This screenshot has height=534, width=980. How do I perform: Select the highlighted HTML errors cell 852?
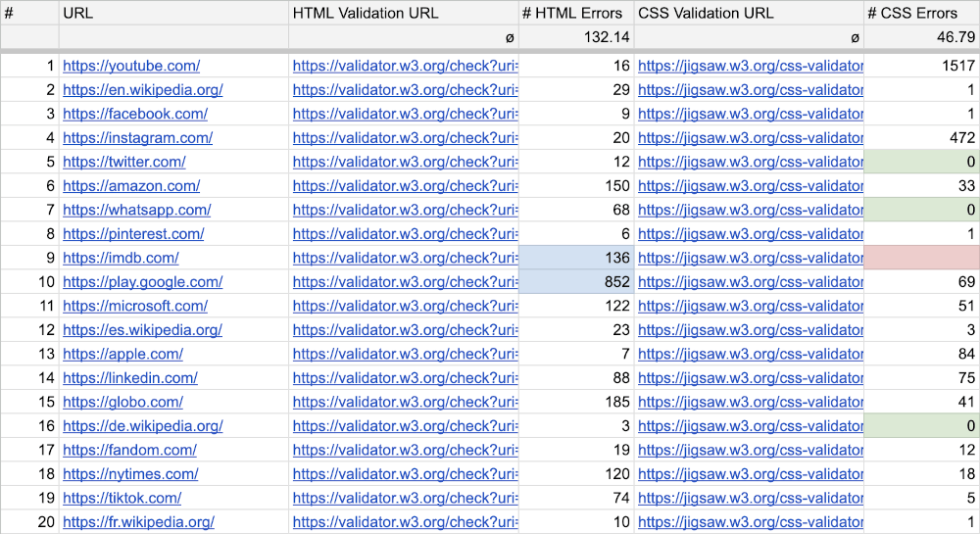pos(576,282)
